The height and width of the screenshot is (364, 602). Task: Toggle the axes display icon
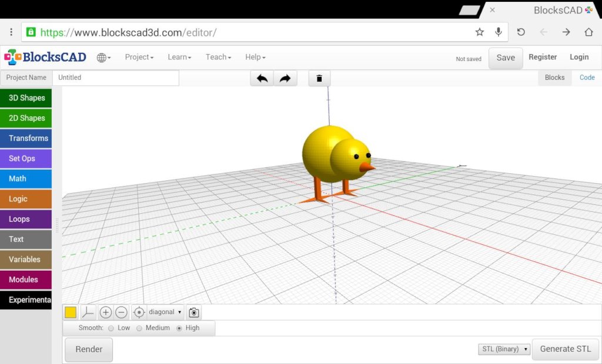coord(88,312)
